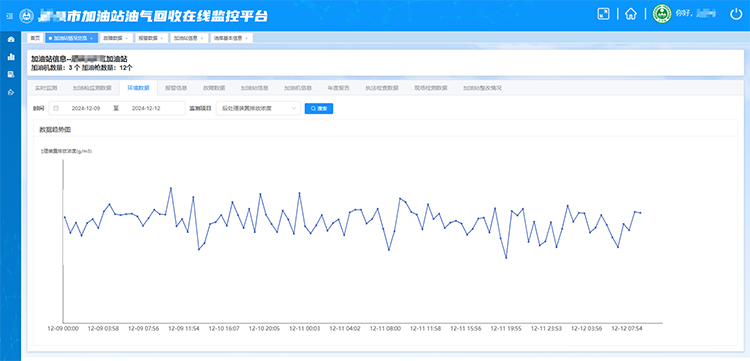Edit the end date 2024-12-12 field
Image resolution: width=750 pixels, height=361 pixels.
click(146, 109)
